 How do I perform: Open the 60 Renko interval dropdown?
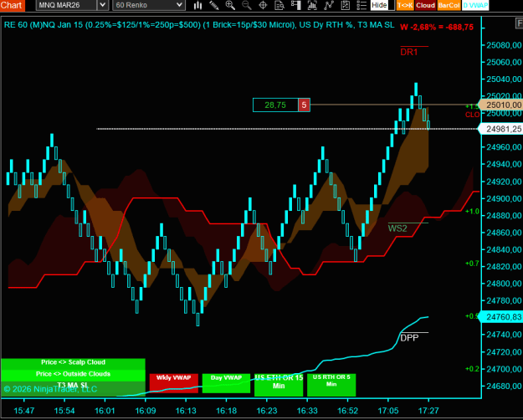[149, 5]
